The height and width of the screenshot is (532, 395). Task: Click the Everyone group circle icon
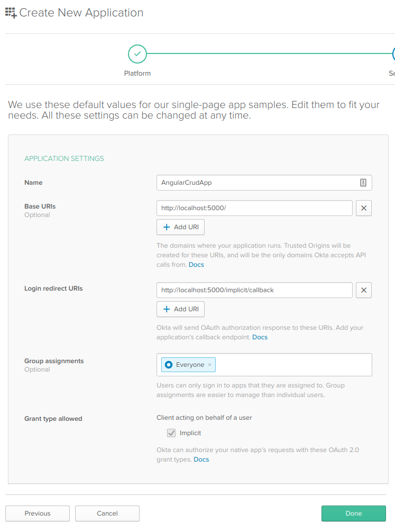pyautogui.click(x=169, y=365)
